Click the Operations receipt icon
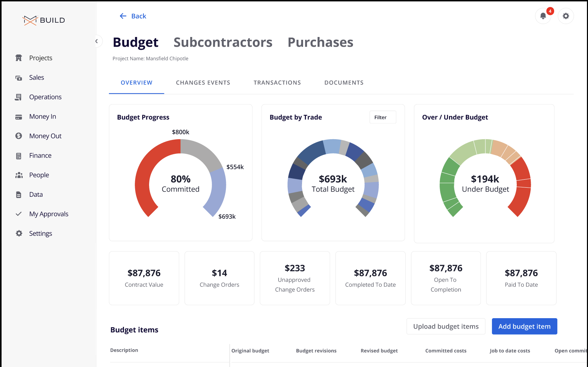The width and height of the screenshot is (588, 367). [x=19, y=97]
